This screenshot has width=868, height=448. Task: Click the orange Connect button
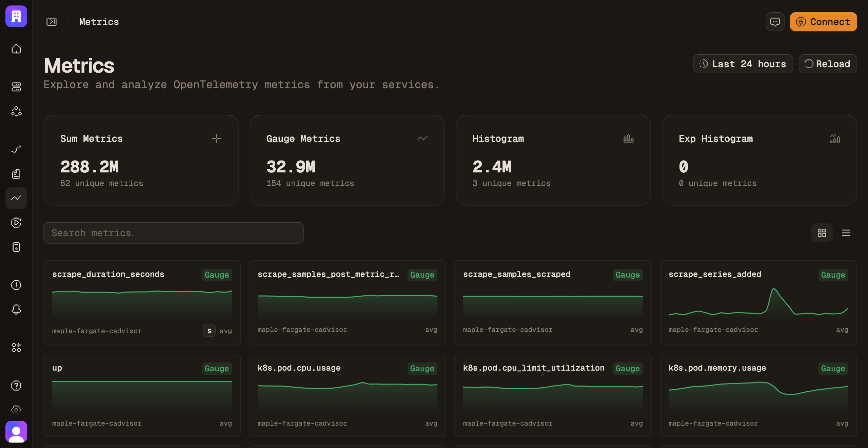[x=824, y=22]
